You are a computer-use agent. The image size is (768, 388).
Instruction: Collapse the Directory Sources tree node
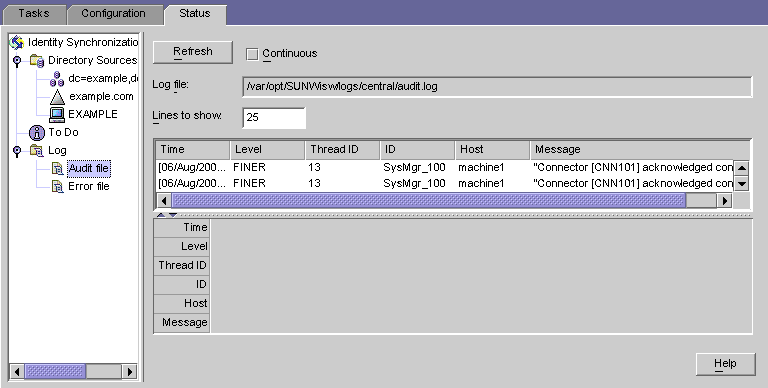(17, 61)
